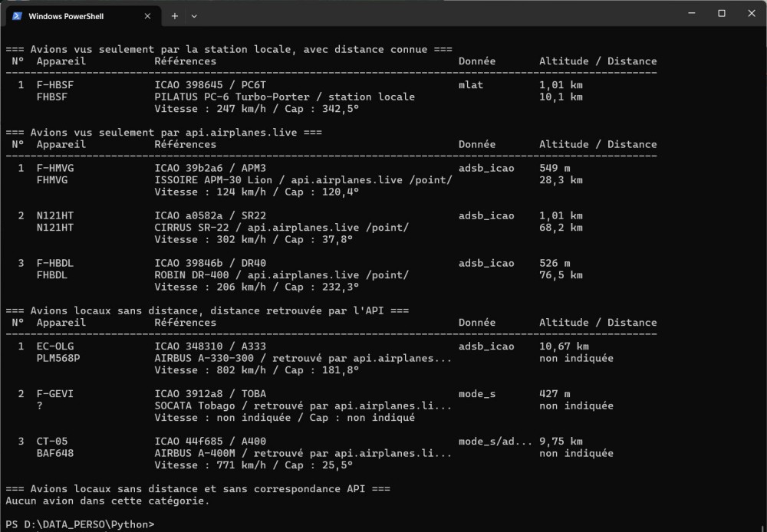Click the ROBIN DR-400 line

coord(281,274)
